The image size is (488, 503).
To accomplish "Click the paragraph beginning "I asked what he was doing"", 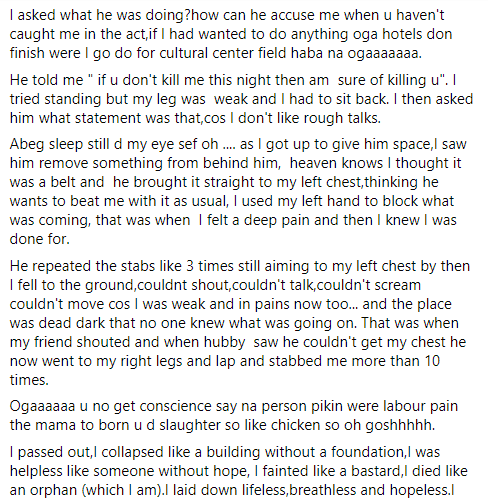I will point(231,34).
